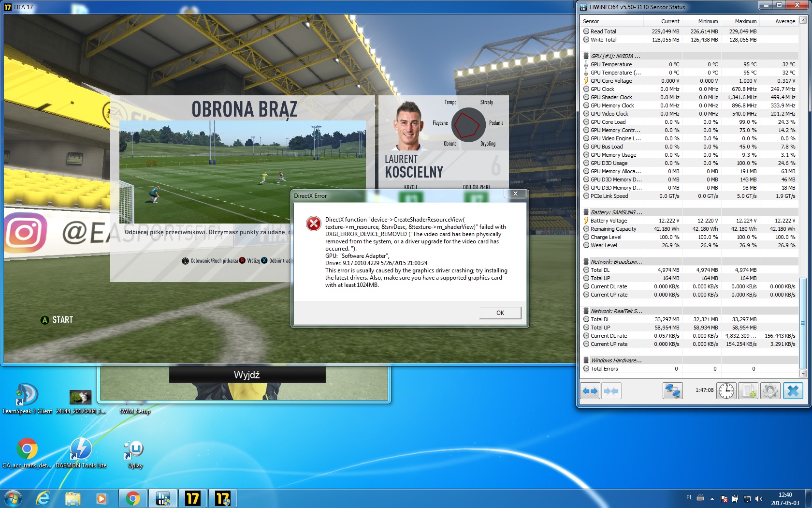The image size is (812, 508).
Task: Close sensor status with blue X button
Action: (793, 391)
